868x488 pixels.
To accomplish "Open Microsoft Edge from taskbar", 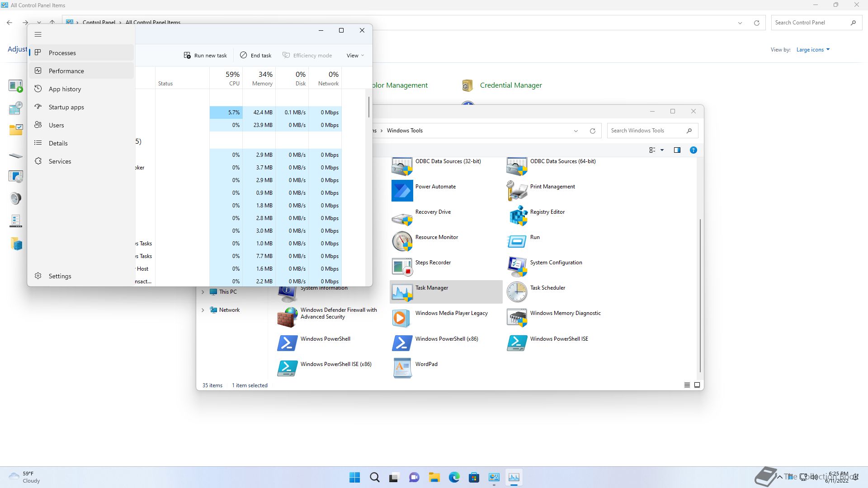I will point(454,477).
